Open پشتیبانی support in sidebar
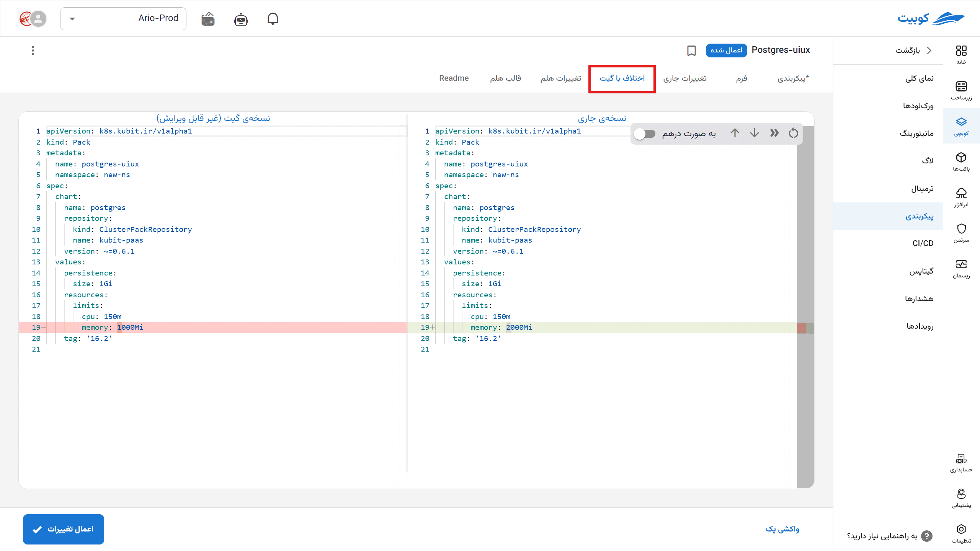980x551 pixels. pyautogui.click(x=961, y=498)
